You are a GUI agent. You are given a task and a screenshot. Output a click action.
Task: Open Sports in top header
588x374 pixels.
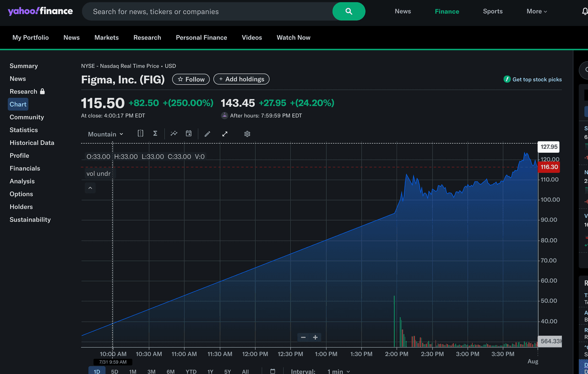point(492,11)
